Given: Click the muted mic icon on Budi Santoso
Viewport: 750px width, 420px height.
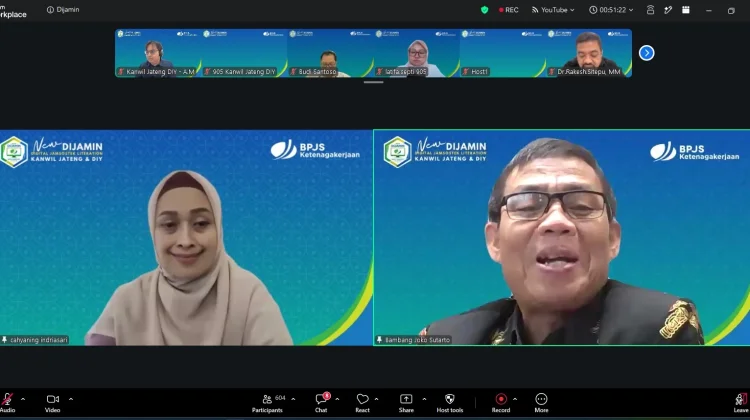Looking at the screenshot, I should click(294, 72).
